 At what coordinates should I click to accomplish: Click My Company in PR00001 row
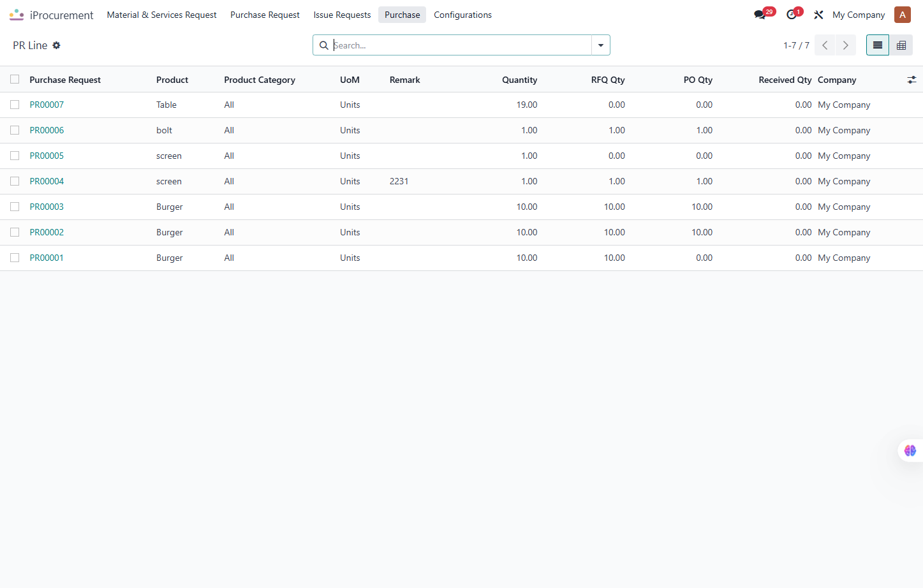click(844, 258)
